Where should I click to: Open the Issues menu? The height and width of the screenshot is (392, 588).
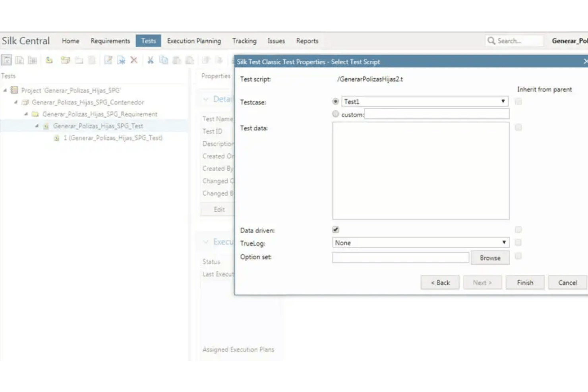click(276, 41)
